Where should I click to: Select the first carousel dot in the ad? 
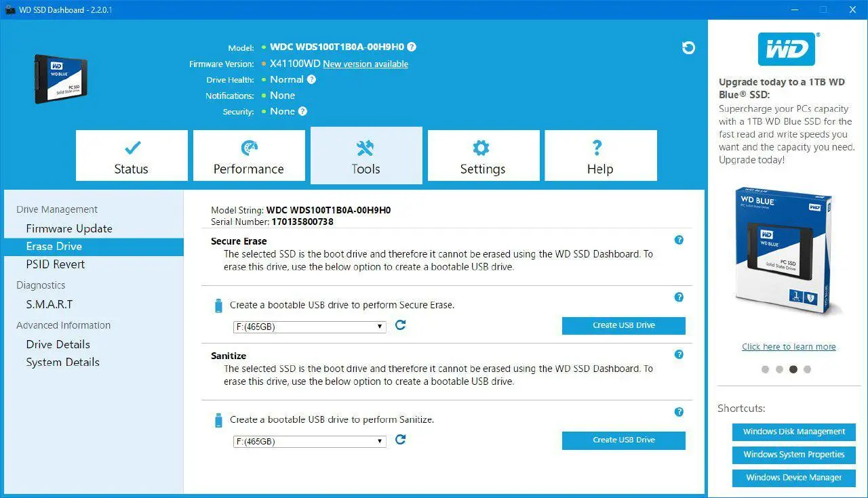pyautogui.click(x=766, y=369)
